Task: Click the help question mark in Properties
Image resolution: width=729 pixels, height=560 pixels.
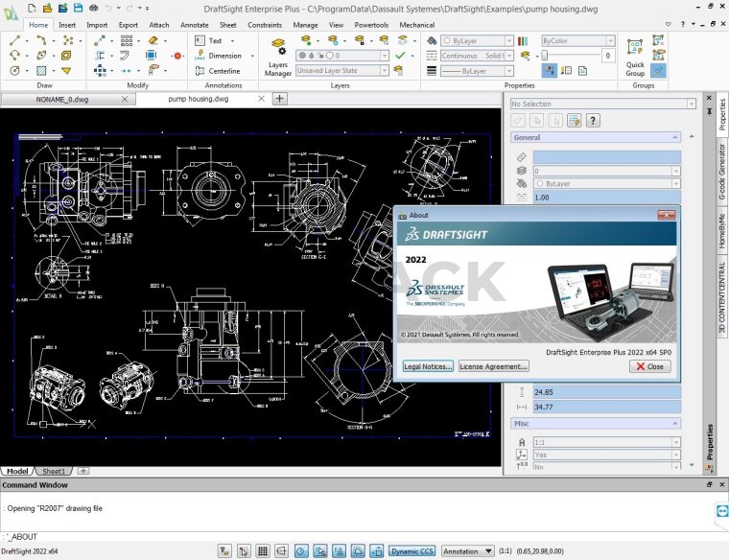Action: coord(594,120)
